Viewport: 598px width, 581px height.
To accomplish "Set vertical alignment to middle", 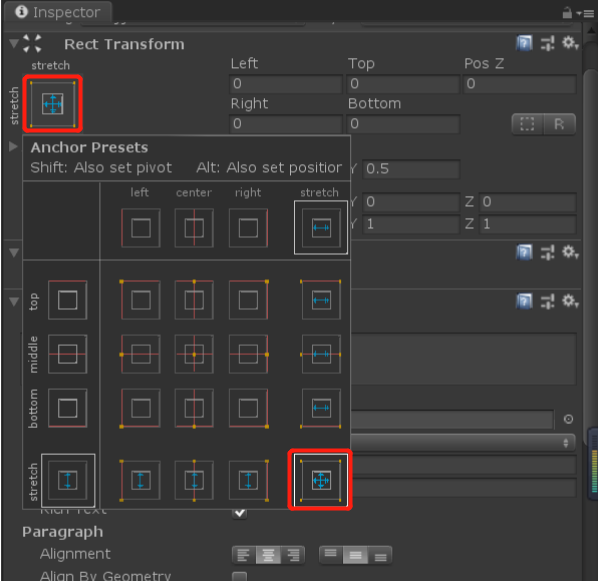I will [x=355, y=555].
